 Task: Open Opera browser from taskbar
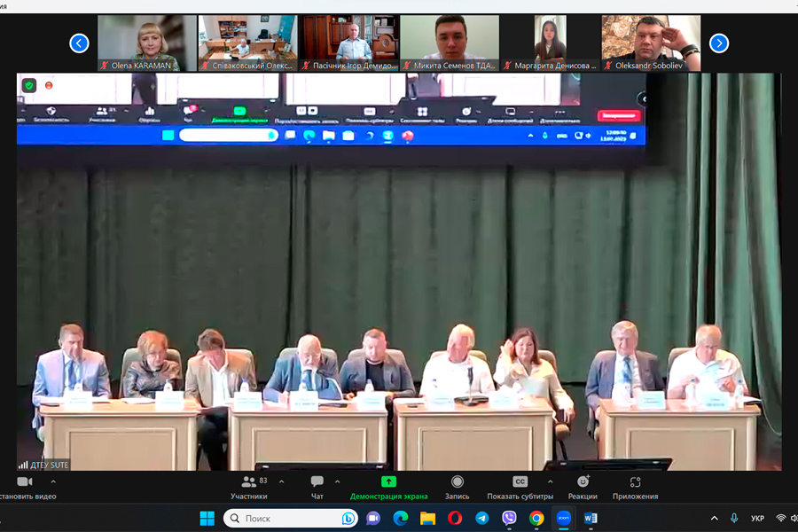click(x=455, y=518)
